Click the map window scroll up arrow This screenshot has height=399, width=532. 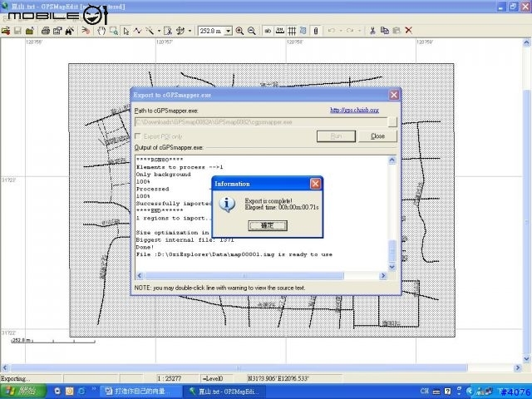pyautogui.click(x=526, y=42)
